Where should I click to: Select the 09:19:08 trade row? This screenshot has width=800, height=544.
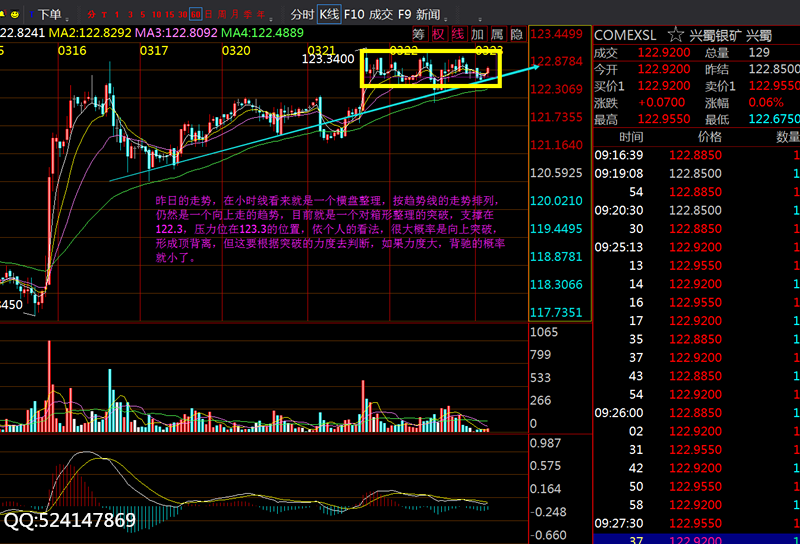pos(696,174)
